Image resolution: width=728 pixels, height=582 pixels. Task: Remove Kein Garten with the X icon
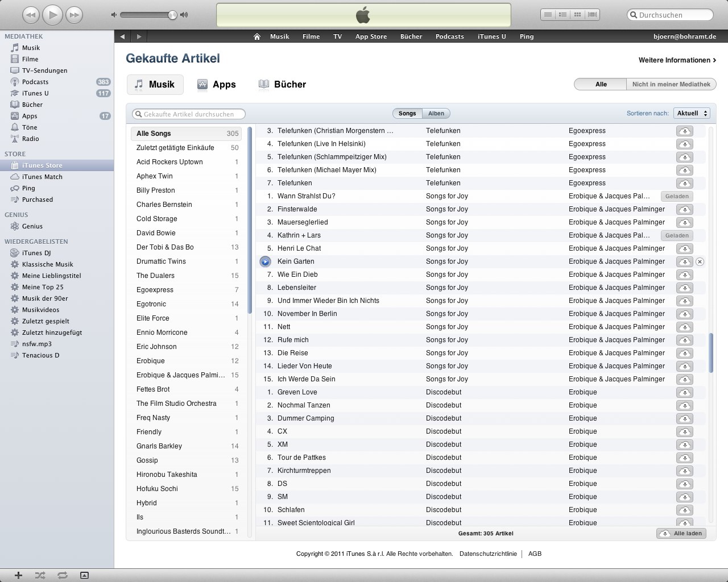click(700, 261)
